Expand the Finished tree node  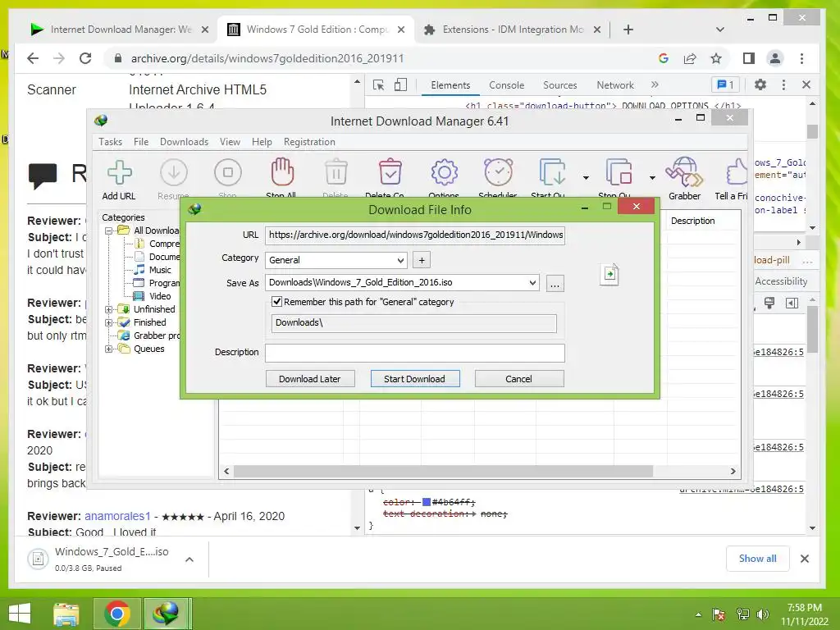109,322
